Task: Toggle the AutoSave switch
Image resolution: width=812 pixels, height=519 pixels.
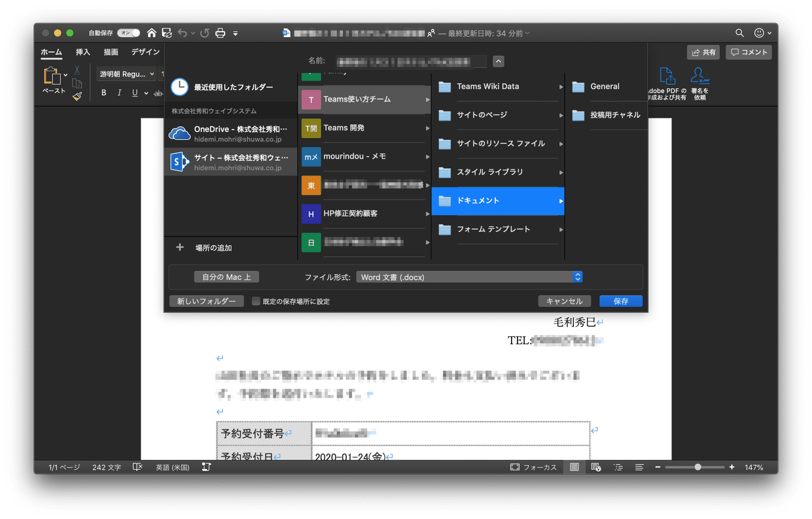Action: [x=129, y=33]
